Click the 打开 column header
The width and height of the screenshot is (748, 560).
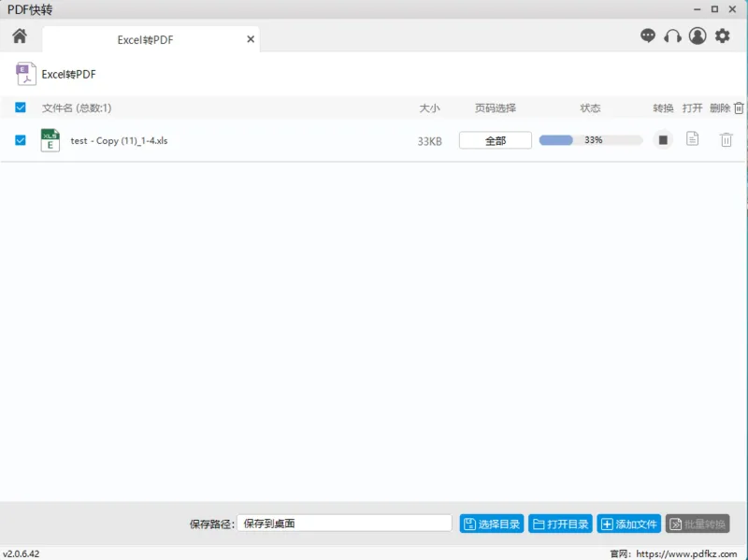coord(692,108)
